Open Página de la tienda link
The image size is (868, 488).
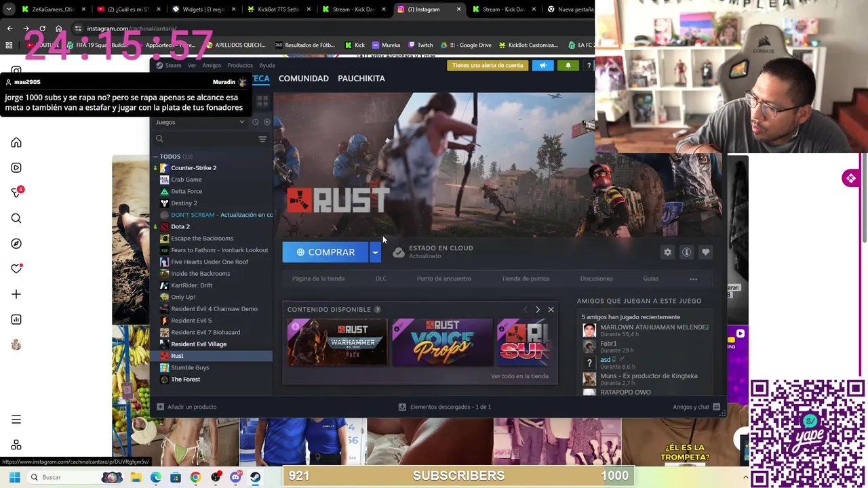click(x=318, y=279)
